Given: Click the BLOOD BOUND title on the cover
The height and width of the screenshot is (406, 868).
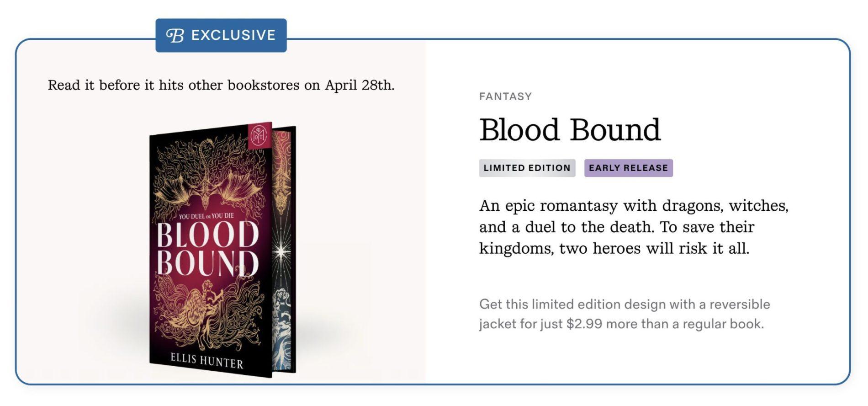Looking at the screenshot, I should [x=207, y=249].
